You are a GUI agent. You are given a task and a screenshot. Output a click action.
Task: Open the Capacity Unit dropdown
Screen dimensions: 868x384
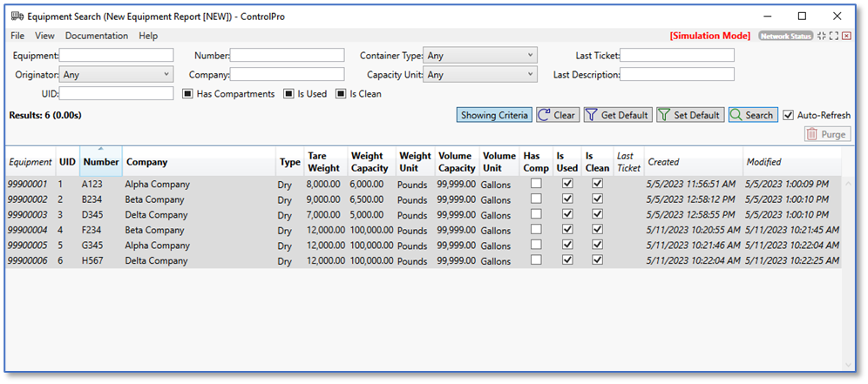481,75
